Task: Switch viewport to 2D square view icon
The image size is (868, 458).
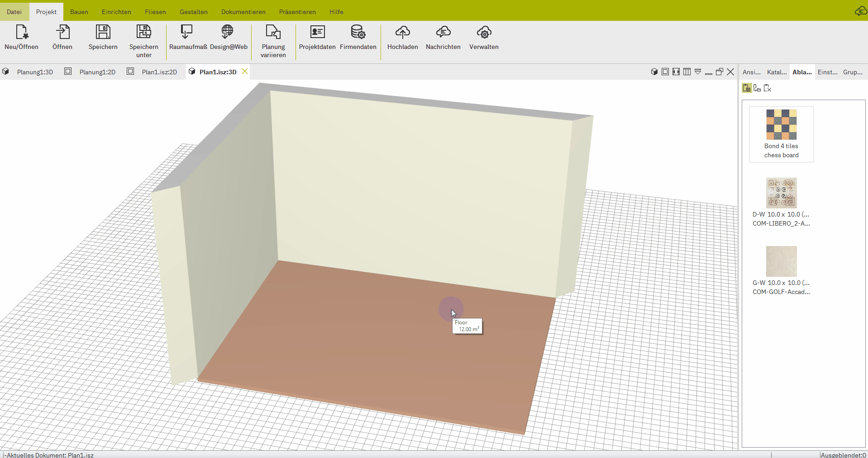Action: pyautogui.click(x=665, y=72)
